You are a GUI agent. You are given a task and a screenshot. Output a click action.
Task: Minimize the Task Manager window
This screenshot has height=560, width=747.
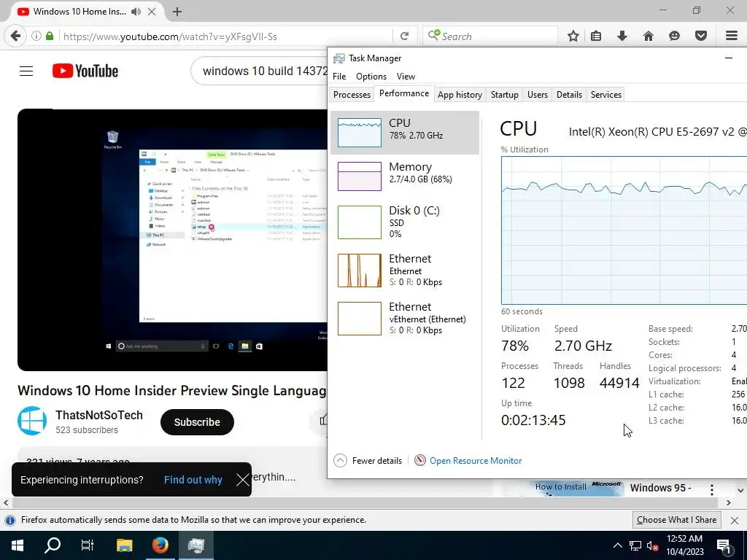(x=728, y=58)
